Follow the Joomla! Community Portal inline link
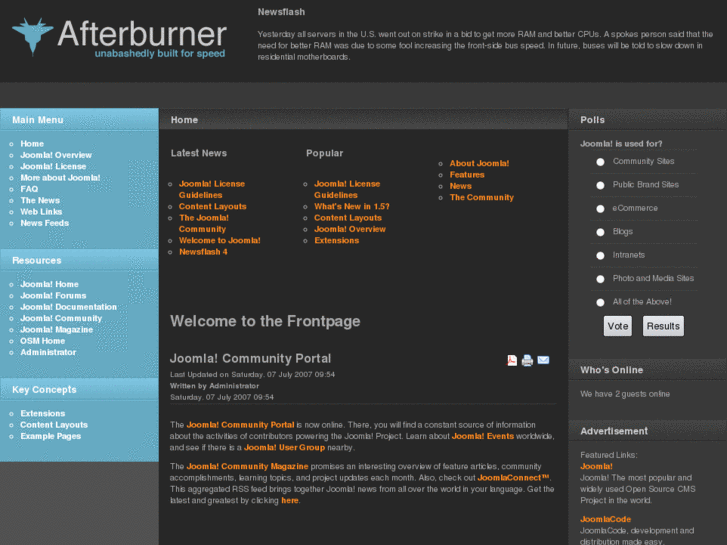Viewport: 727px width, 545px height. (x=240, y=425)
